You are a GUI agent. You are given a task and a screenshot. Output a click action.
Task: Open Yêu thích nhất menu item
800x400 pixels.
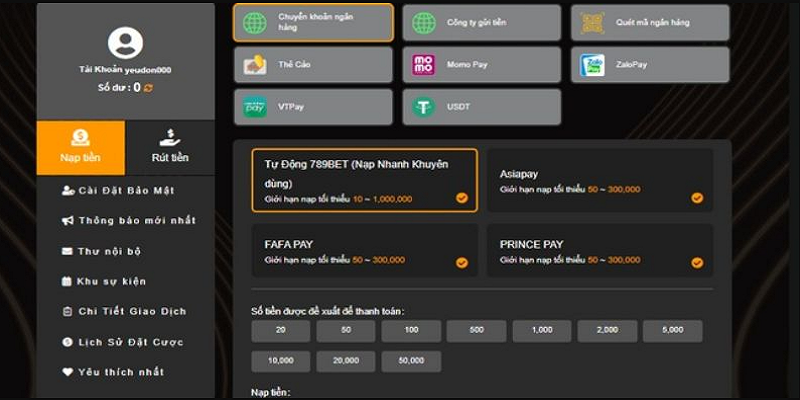click(113, 372)
